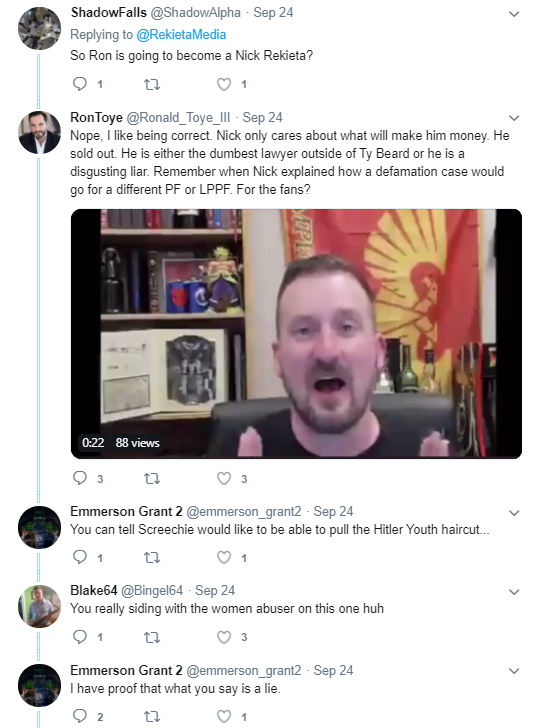538x728 pixels.
Task: Like Blake64's tweet
Action: tap(224, 637)
